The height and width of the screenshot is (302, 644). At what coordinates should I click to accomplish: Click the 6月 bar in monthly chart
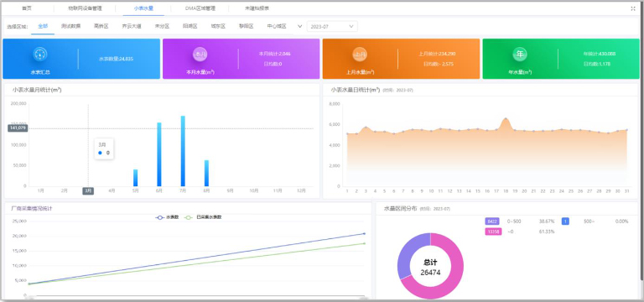pos(159,154)
